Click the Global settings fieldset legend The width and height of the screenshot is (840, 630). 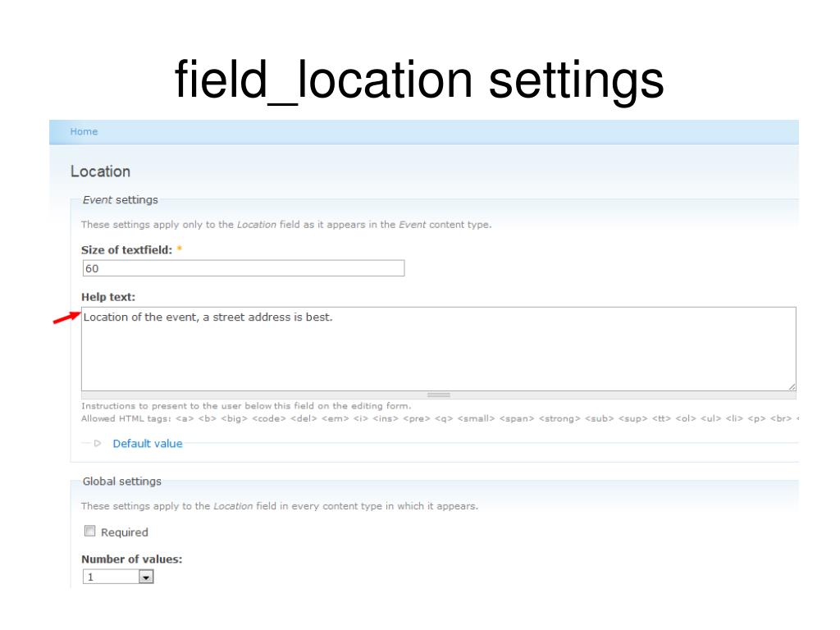pos(121,482)
